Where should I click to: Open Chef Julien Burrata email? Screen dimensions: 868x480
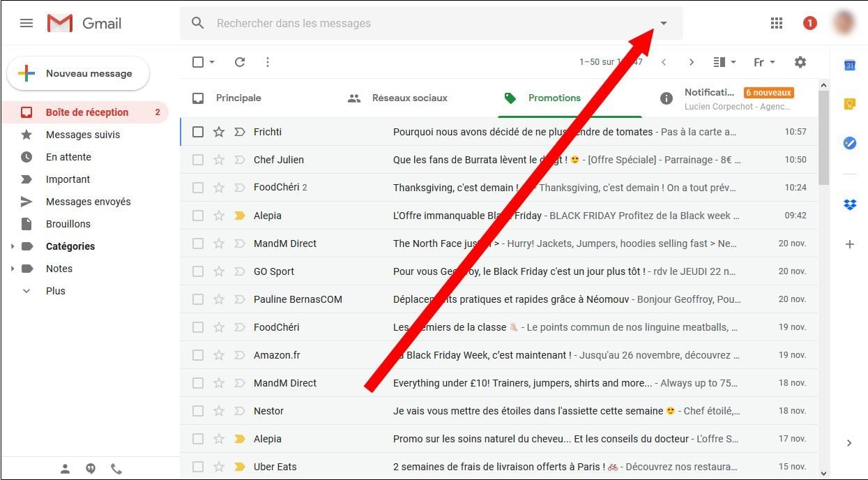coord(499,160)
